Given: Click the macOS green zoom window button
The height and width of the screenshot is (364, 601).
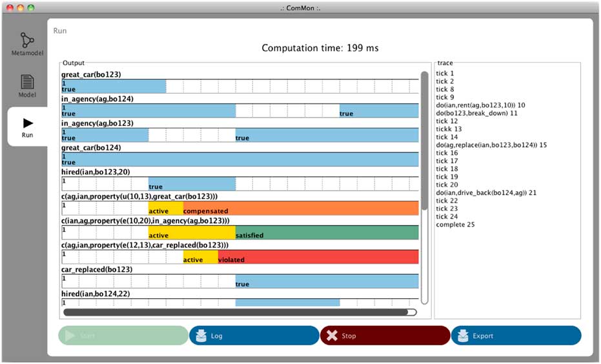Looking at the screenshot, I should (x=31, y=7).
